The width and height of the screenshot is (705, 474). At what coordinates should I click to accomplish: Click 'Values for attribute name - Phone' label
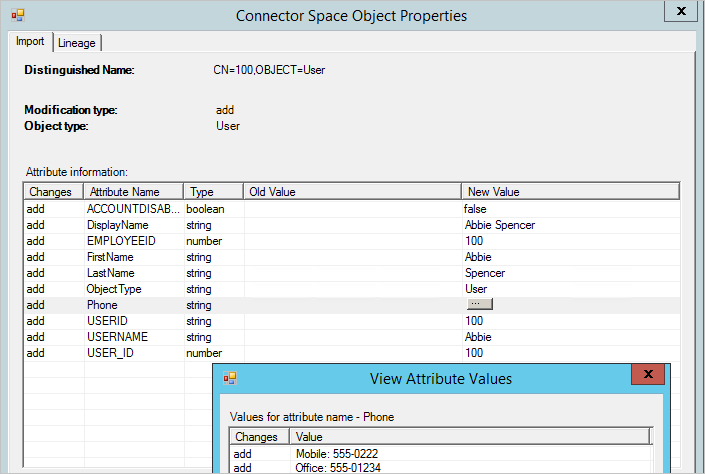click(x=312, y=417)
